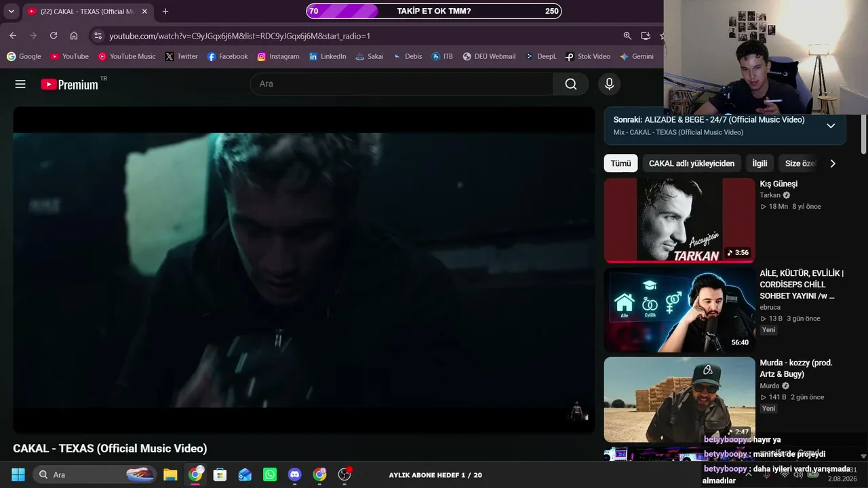Image resolution: width=868 pixels, height=488 pixels.
Task: Start voice search with the microphone icon
Action: 609,84
